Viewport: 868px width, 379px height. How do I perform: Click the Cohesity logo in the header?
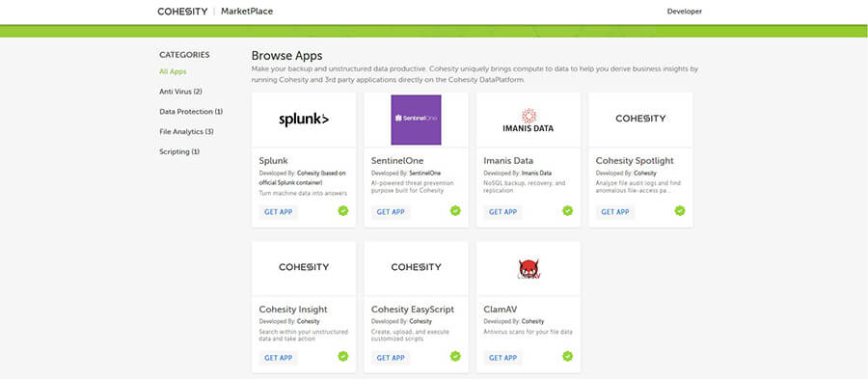click(182, 11)
